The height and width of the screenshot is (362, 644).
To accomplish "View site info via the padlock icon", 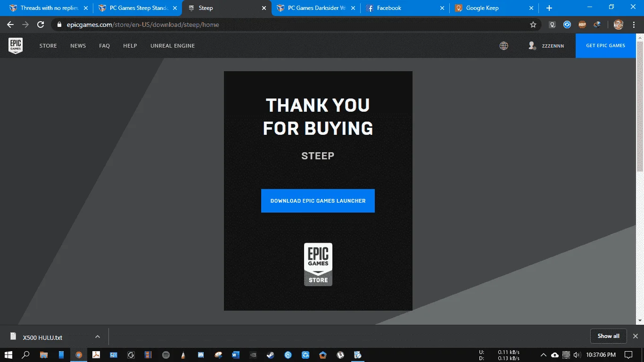I will [x=58, y=25].
